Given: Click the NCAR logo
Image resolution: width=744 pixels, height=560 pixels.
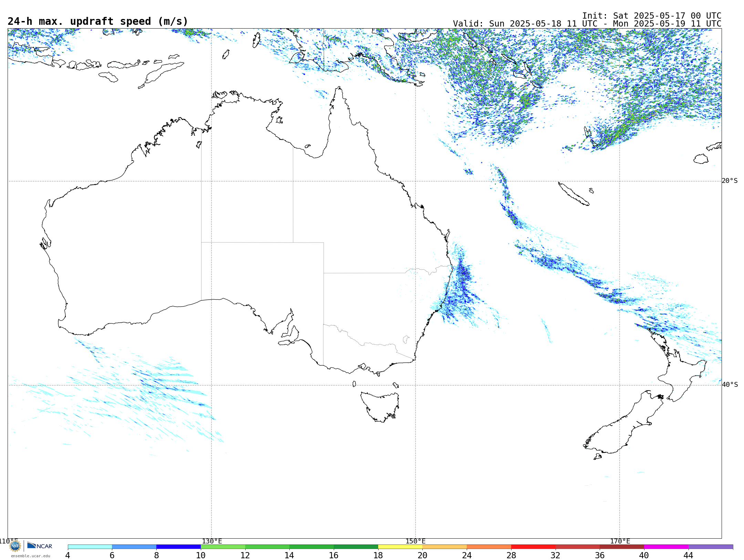Looking at the screenshot, I should point(40,546).
